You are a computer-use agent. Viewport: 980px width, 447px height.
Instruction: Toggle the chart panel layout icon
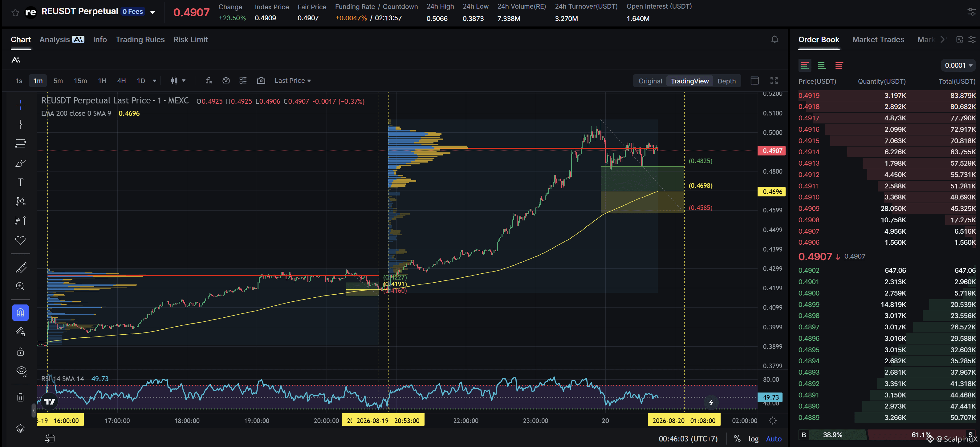point(754,81)
